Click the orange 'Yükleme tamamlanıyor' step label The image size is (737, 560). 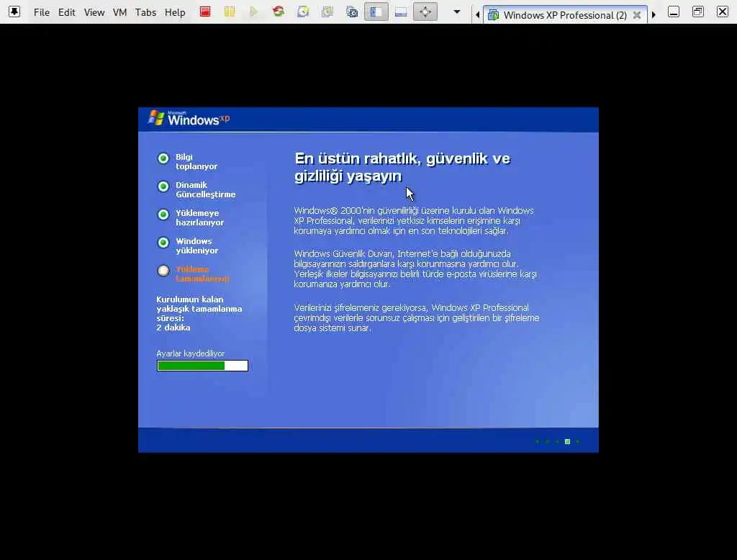click(202, 274)
